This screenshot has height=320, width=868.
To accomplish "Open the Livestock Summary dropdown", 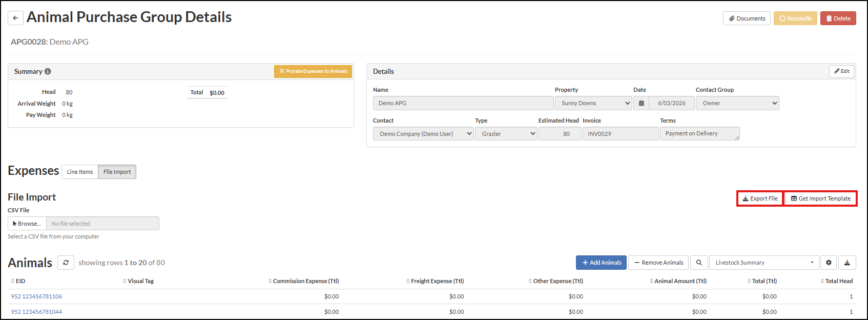I will (x=764, y=263).
